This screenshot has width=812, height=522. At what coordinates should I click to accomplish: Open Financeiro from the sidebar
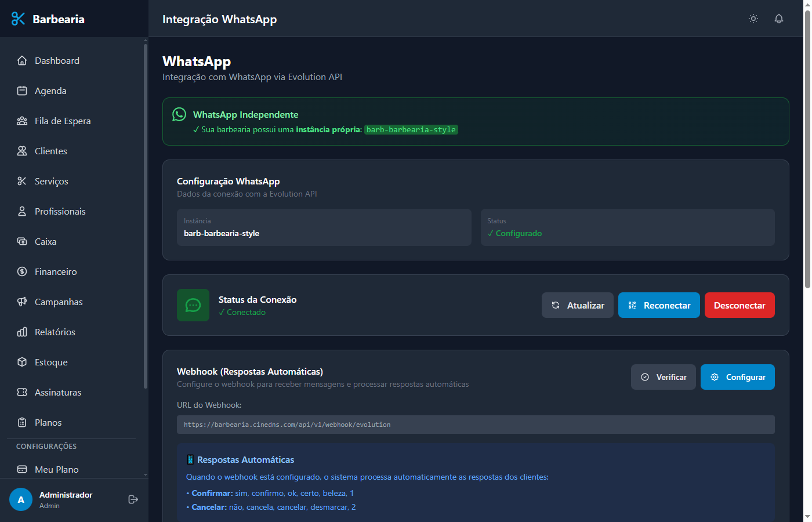pos(56,271)
